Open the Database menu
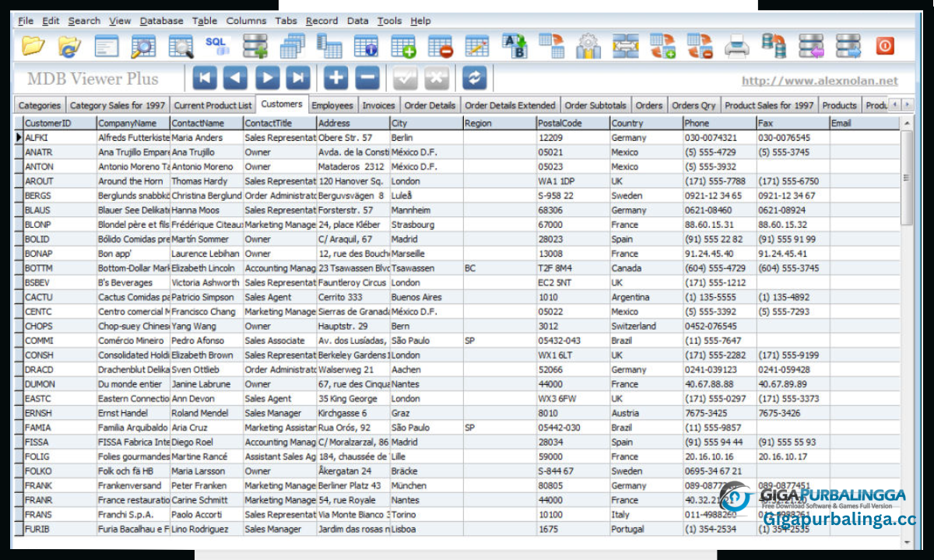The image size is (934, 560). click(162, 21)
